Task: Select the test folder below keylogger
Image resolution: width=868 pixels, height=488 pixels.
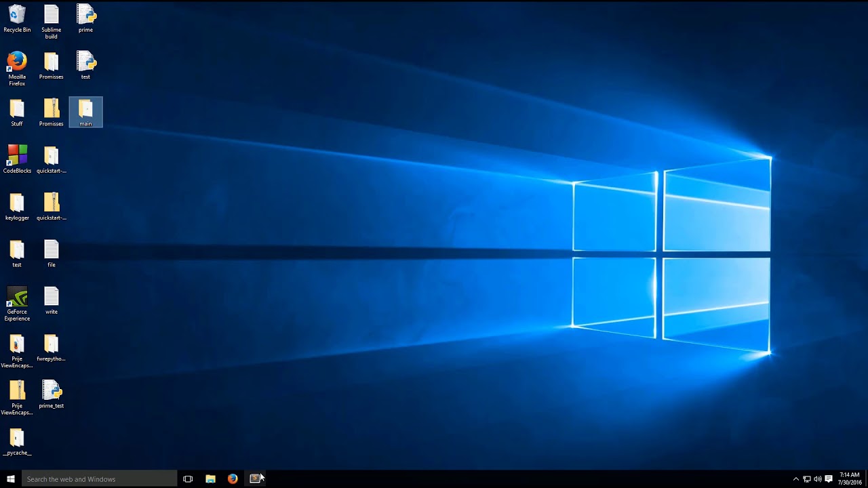Action: pos(17,253)
